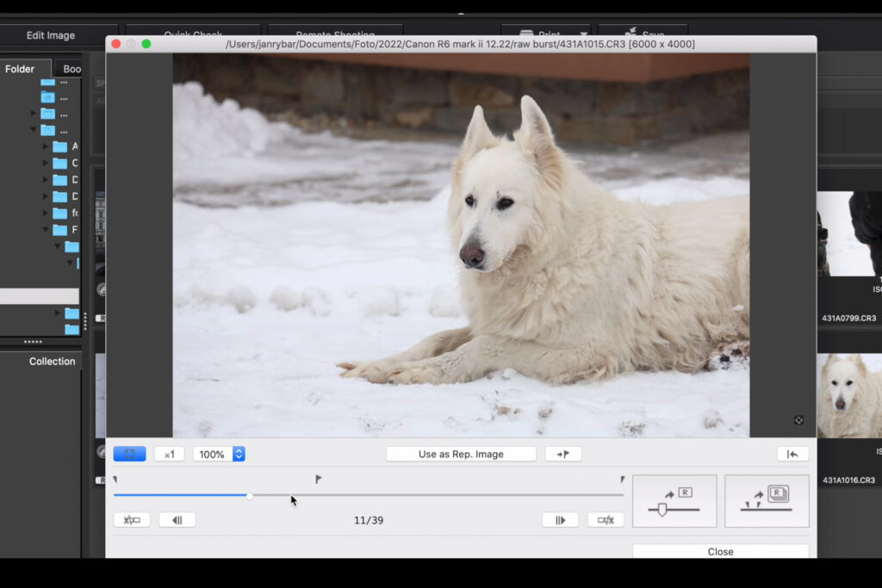Expand the folder labeled A in tree

tap(47, 146)
